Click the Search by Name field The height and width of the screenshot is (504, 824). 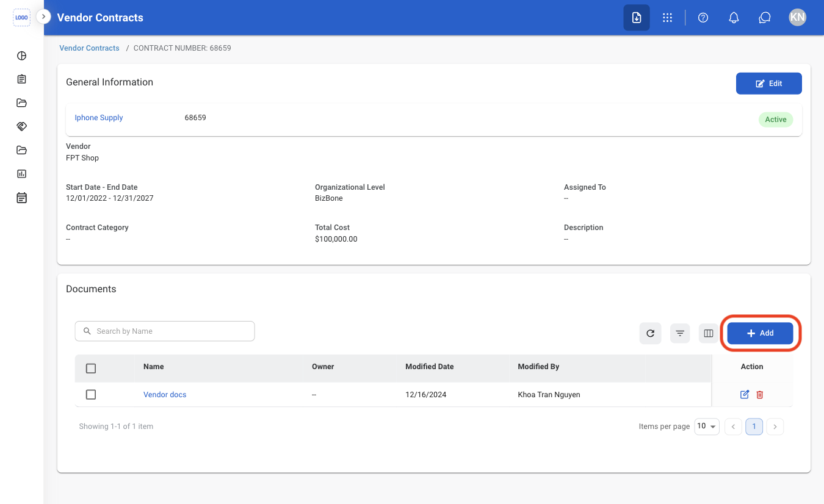(x=165, y=331)
